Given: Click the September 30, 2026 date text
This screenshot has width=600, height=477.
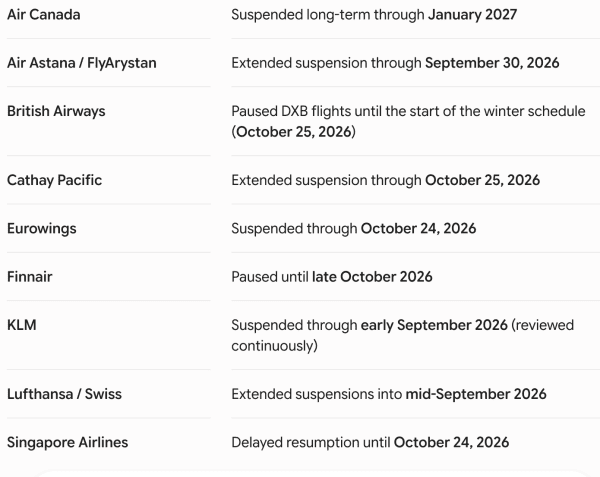Looking at the screenshot, I should click(x=492, y=63).
